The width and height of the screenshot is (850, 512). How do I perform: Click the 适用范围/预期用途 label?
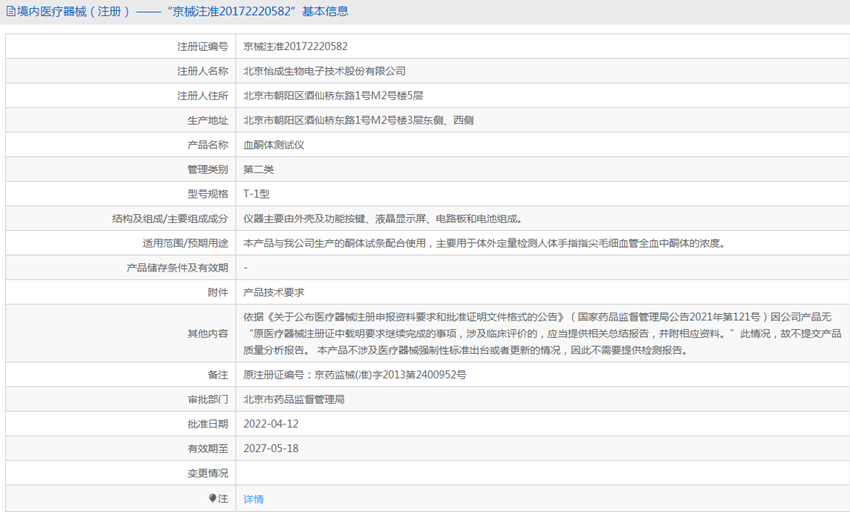185,244
